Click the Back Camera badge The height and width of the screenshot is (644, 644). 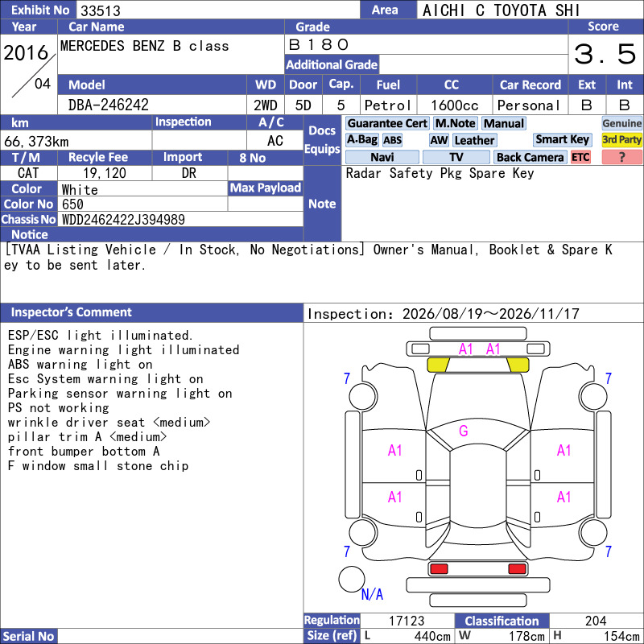[530, 157]
